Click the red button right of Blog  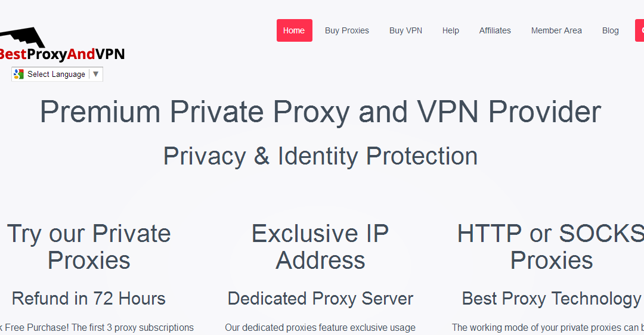[x=639, y=30]
